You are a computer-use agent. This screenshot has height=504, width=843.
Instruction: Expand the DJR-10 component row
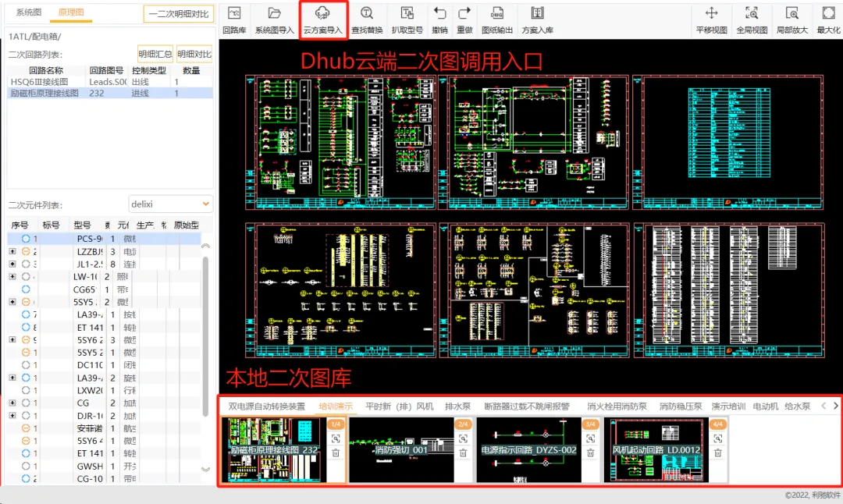tap(12, 415)
